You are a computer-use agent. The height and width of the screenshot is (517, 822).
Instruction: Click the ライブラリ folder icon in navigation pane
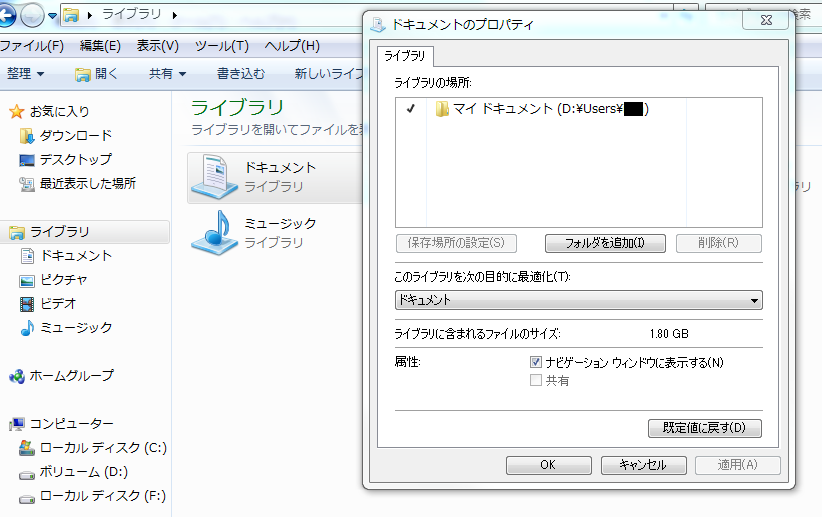pos(17,232)
